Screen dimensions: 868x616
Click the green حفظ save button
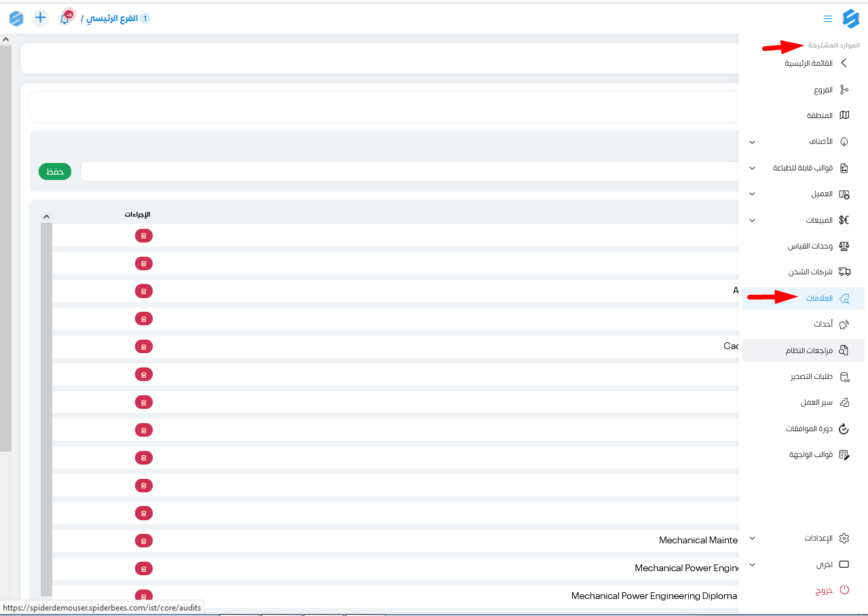[x=55, y=172]
